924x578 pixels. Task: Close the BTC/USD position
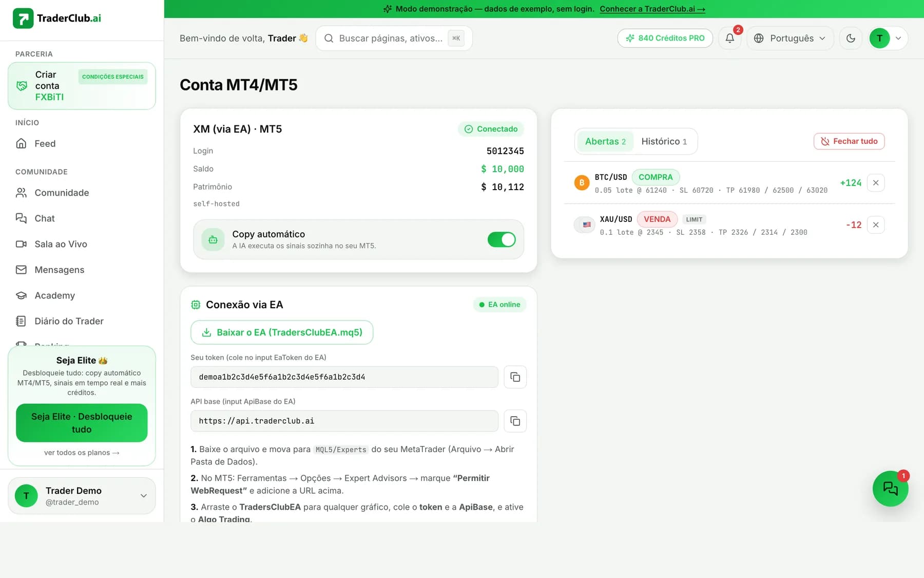tap(876, 183)
